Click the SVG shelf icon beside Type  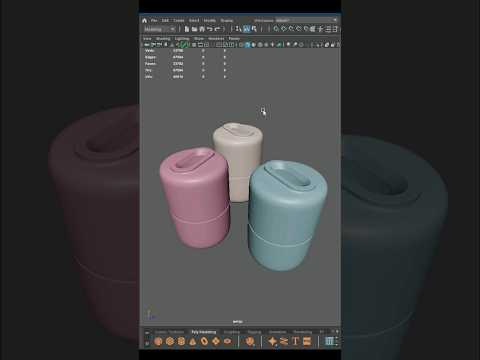tap(307, 341)
